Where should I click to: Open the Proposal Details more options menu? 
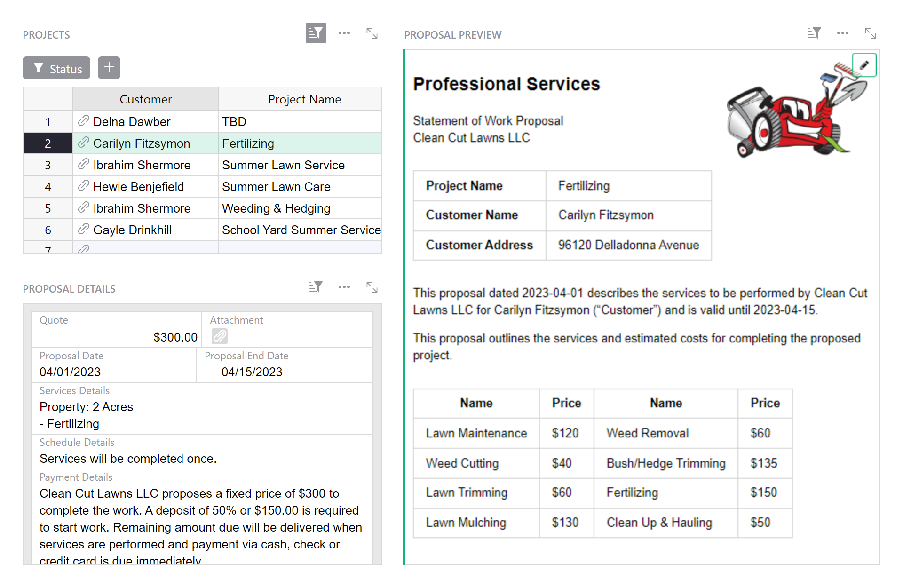click(344, 286)
